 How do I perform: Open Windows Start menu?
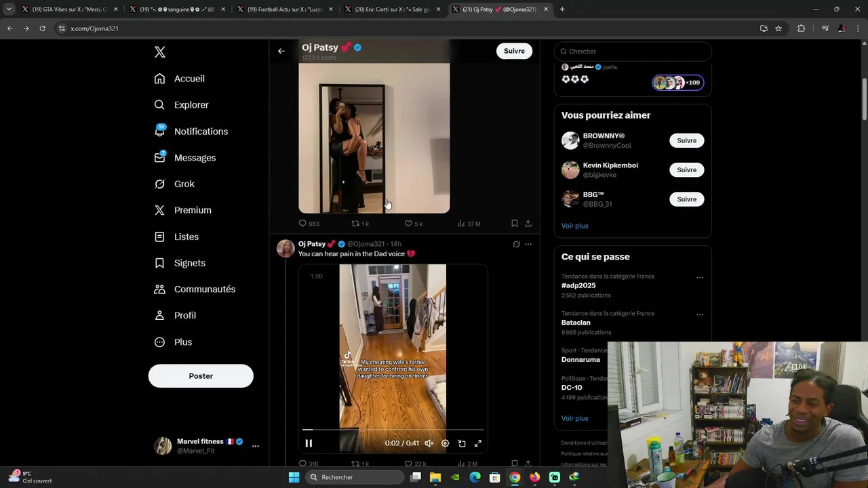click(x=294, y=477)
